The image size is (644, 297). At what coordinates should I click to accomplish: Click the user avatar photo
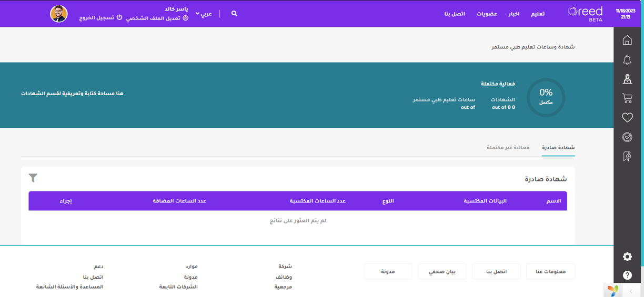point(59,14)
